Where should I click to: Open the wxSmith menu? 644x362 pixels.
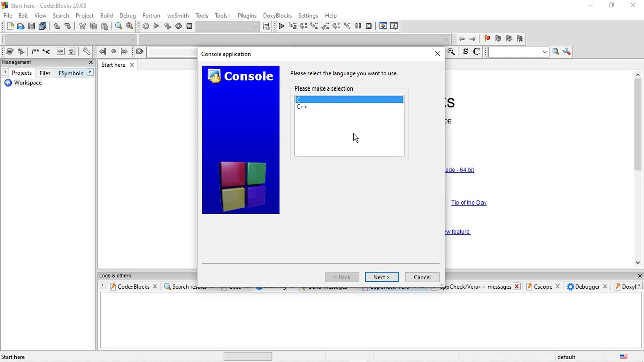tap(178, 16)
